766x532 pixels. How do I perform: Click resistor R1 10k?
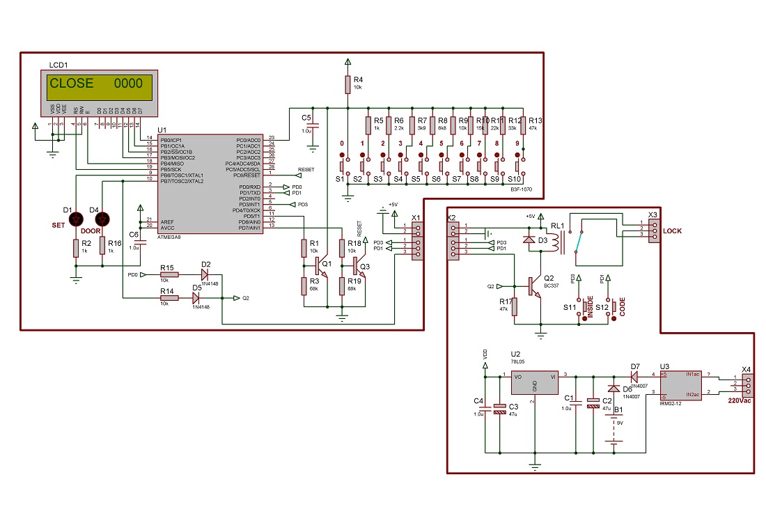(304, 248)
